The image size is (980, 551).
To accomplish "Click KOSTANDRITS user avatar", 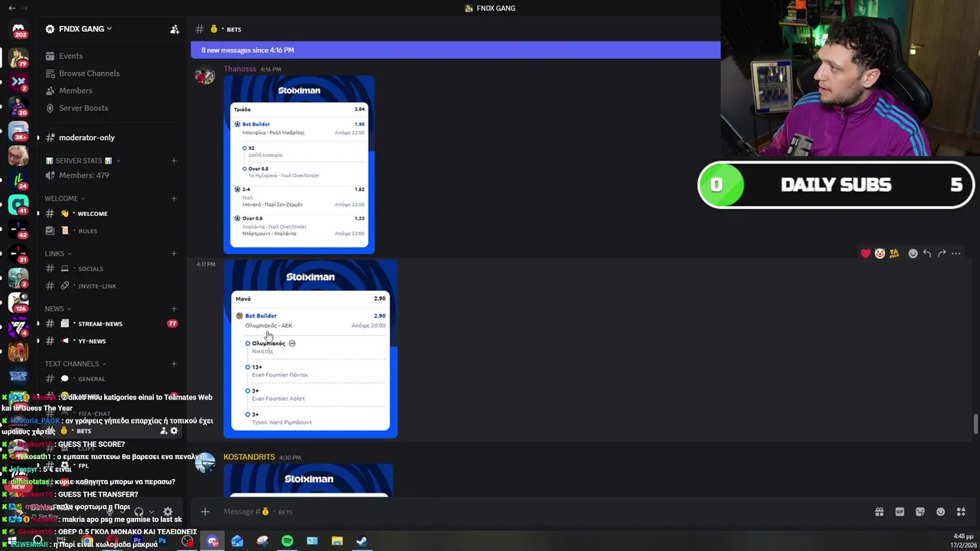I will pyautogui.click(x=204, y=463).
